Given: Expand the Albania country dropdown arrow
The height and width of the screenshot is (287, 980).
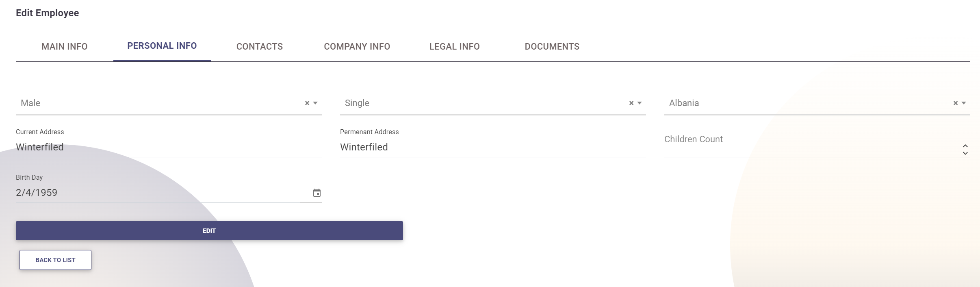Looking at the screenshot, I should tap(964, 103).
